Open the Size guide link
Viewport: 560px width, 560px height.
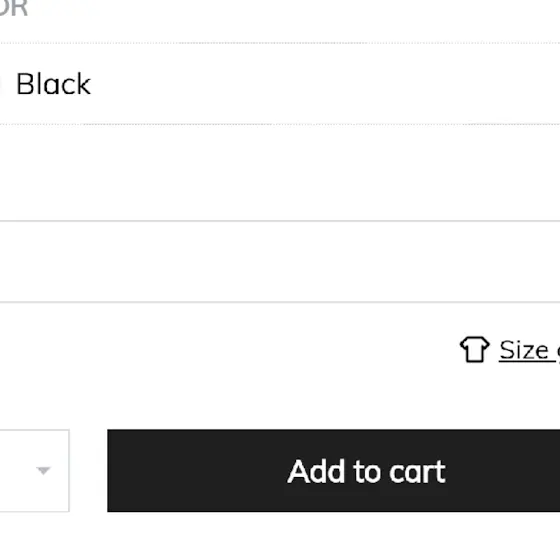click(529, 350)
